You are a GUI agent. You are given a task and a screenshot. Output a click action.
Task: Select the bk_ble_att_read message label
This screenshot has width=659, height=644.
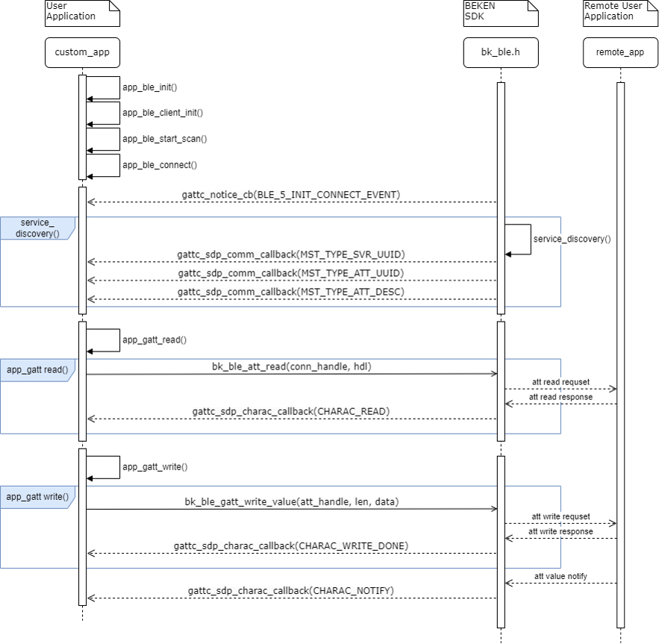coord(291,366)
